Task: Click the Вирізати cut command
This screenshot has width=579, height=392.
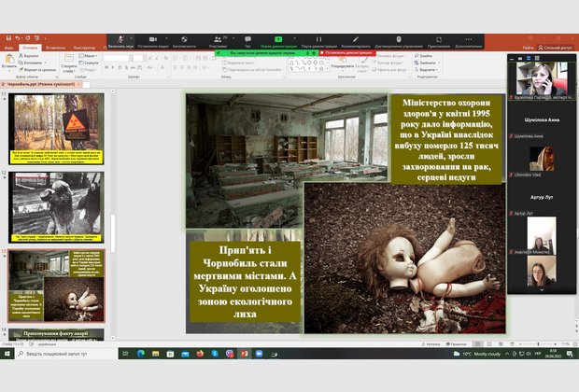Action: pyautogui.click(x=30, y=56)
